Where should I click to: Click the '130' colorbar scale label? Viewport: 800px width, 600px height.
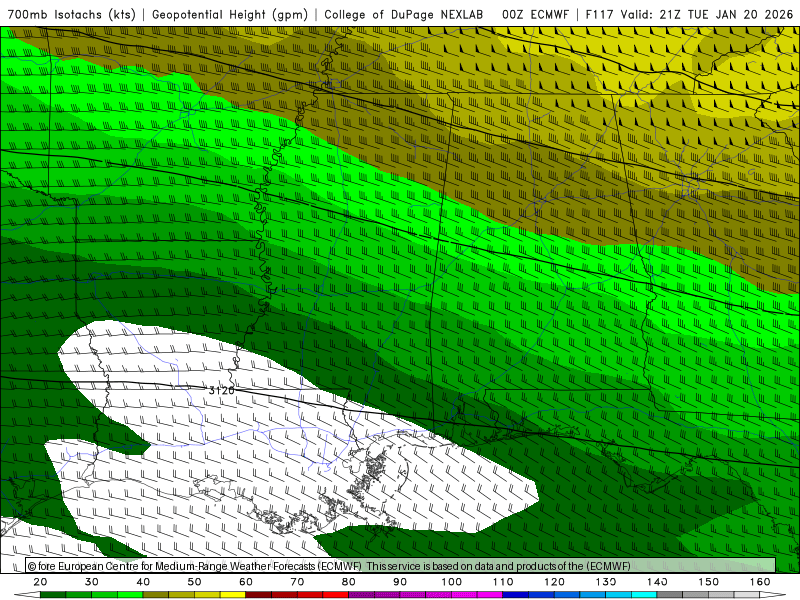(606, 582)
